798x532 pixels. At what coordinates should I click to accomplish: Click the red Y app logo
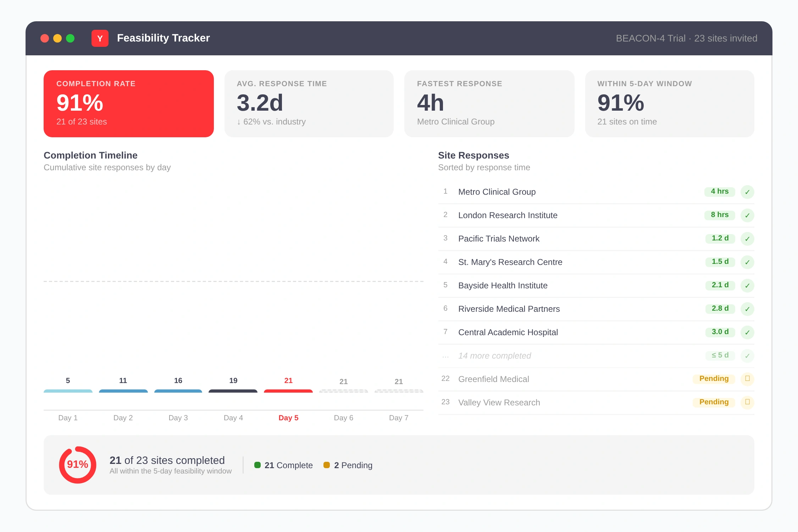click(100, 38)
